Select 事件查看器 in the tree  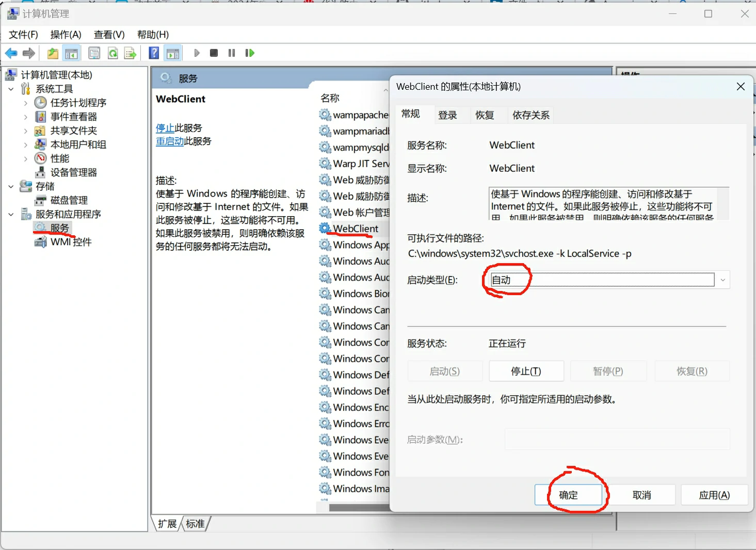[74, 117]
